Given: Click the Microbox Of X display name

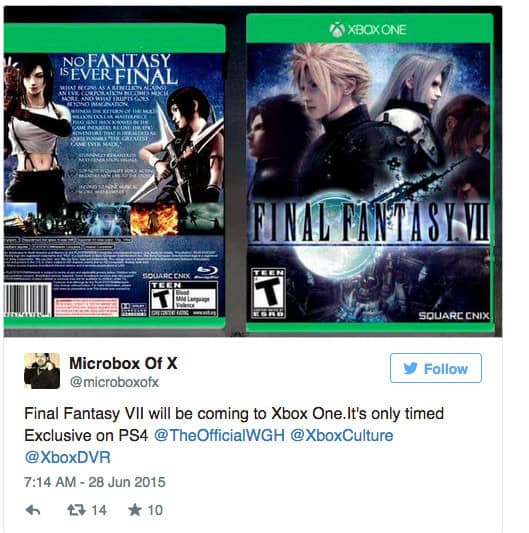Looking at the screenshot, I should (123, 363).
